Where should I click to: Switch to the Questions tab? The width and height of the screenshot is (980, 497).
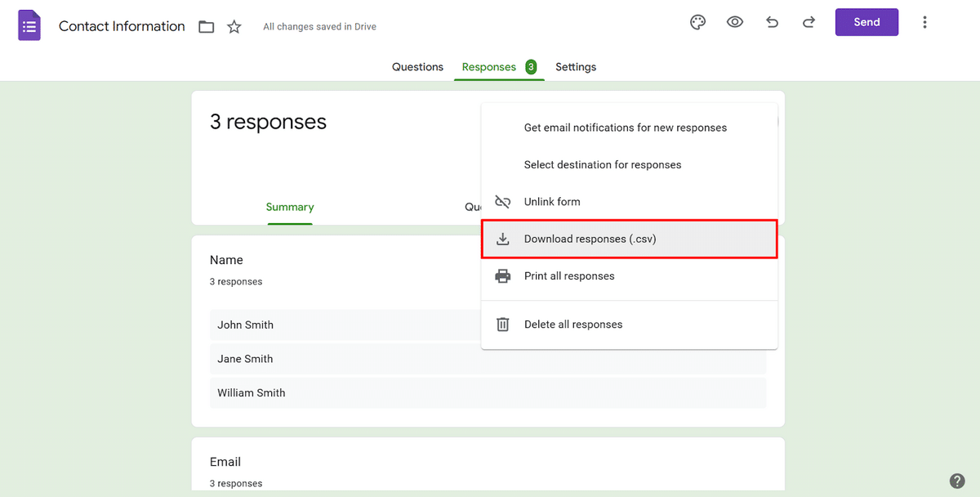click(417, 67)
